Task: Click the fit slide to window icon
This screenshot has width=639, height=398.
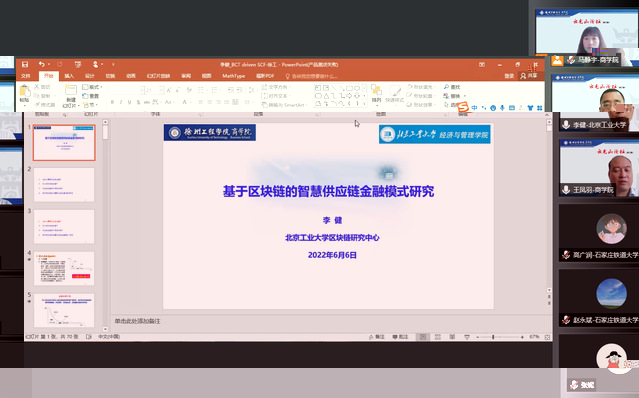Action: (x=547, y=337)
